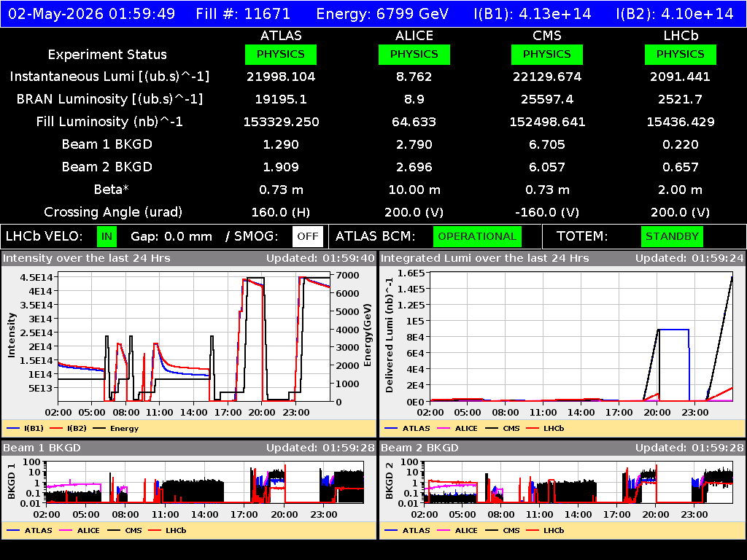Click CMS legend entry in Integrated Lumi chart
The width and height of the screenshot is (747, 560).
(x=503, y=429)
